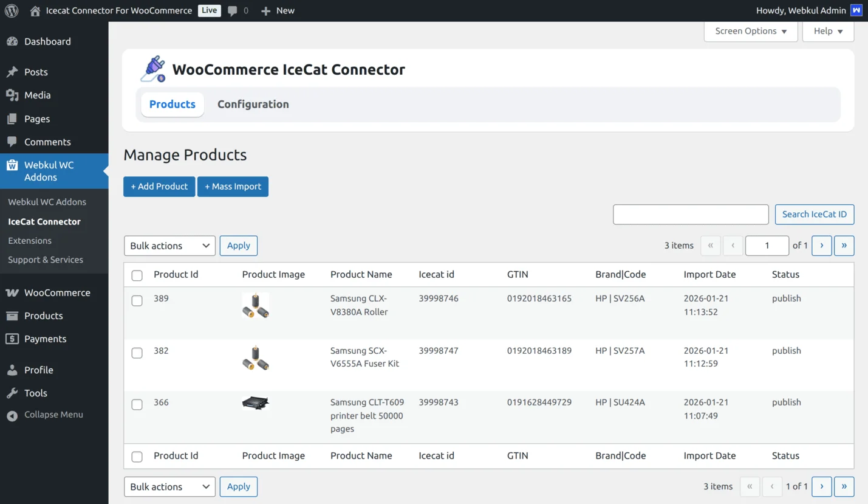868x504 pixels.
Task: Open the WordPress logo menu in admin bar
Action: (11, 10)
